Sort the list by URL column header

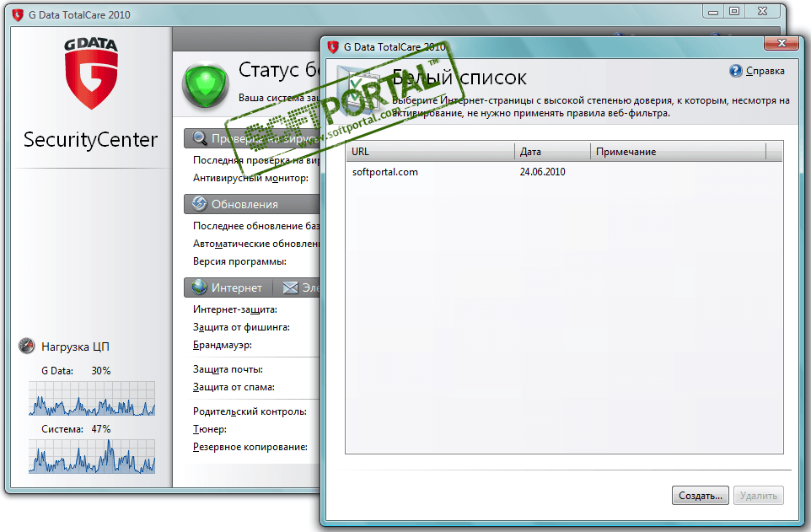430,152
